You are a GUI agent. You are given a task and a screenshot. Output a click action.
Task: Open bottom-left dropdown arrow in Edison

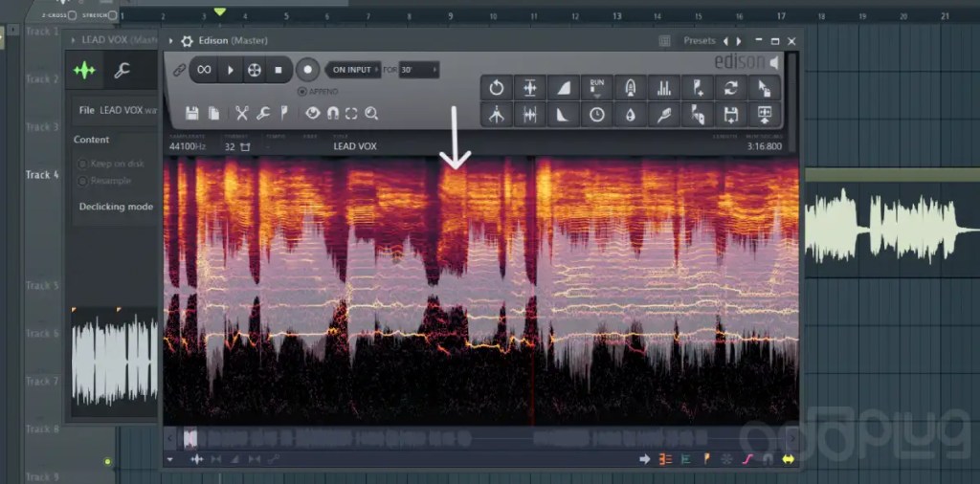tap(170, 460)
